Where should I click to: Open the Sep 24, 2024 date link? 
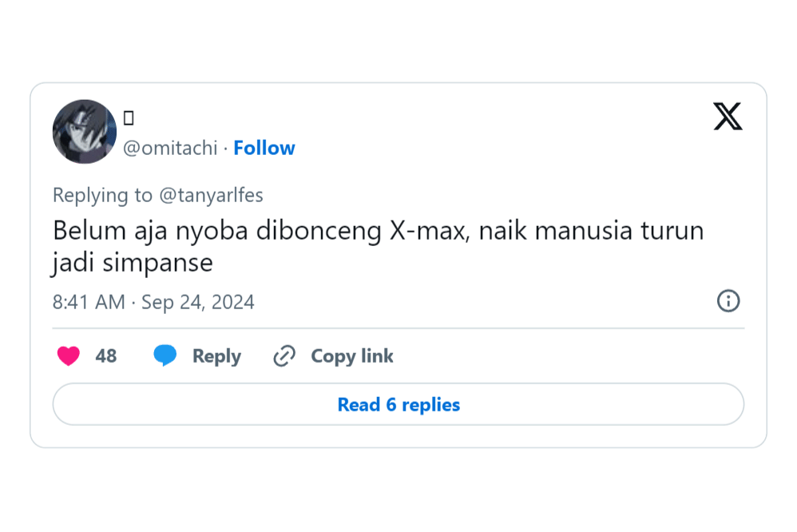pos(198,302)
